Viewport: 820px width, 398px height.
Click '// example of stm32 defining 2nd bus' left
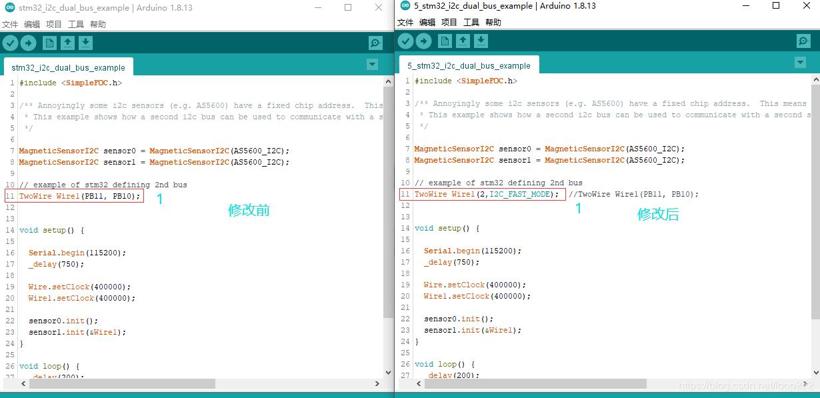point(103,185)
